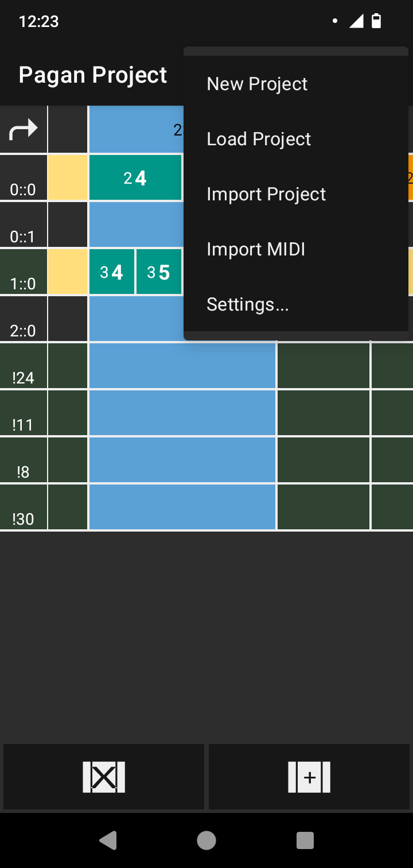The height and width of the screenshot is (868, 413).
Task: Select the 0::0 line label
Action: [x=24, y=178]
